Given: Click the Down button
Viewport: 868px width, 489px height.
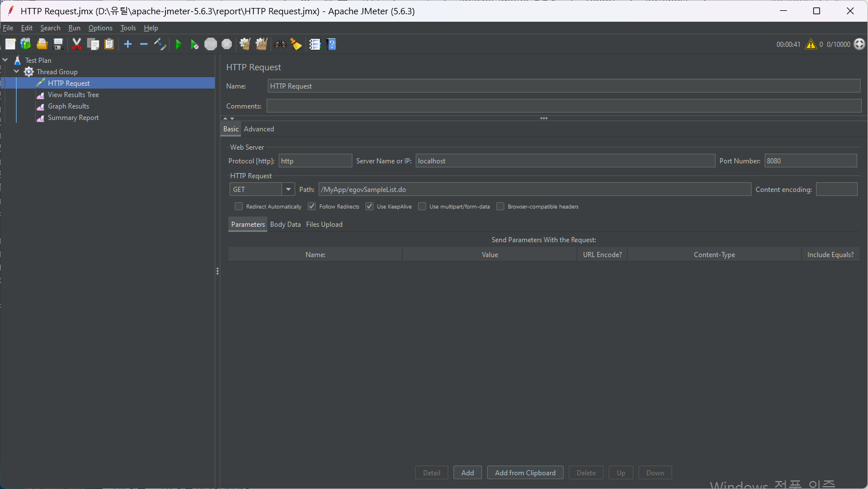Looking at the screenshot, I should 655,472.
